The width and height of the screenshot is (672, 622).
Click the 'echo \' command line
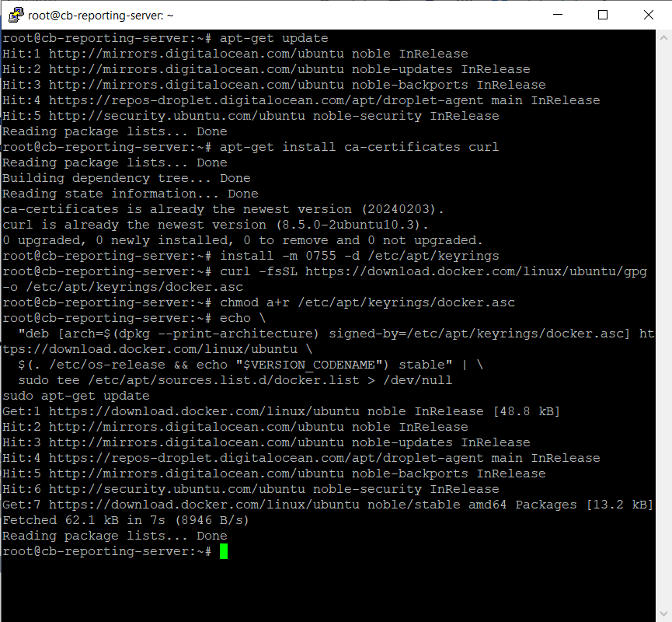click(x=242, y=318)
